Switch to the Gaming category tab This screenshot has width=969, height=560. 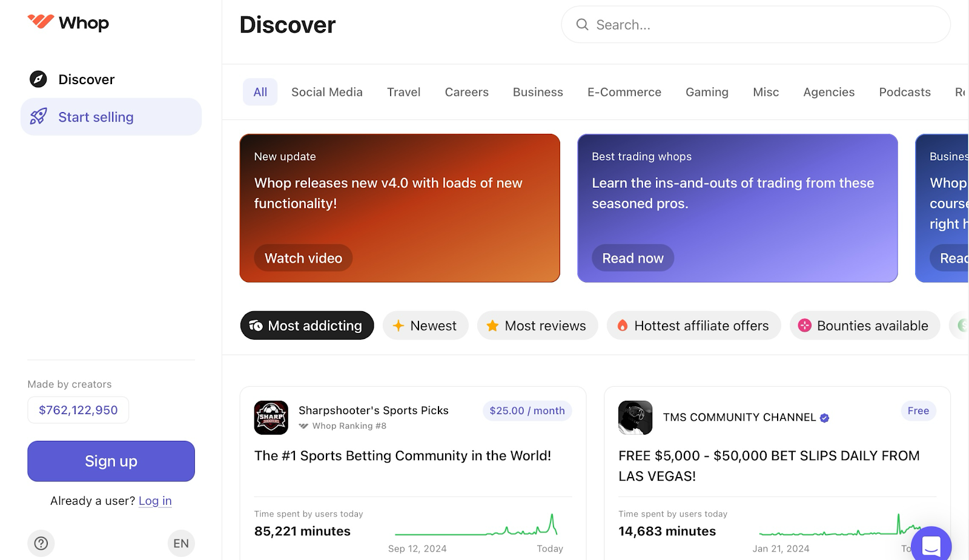coord(706,91)
